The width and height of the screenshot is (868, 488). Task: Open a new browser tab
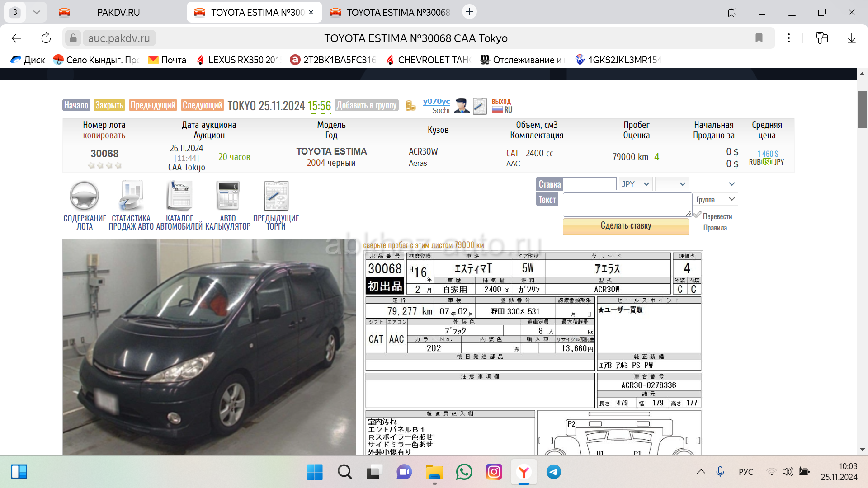point(470,12)
